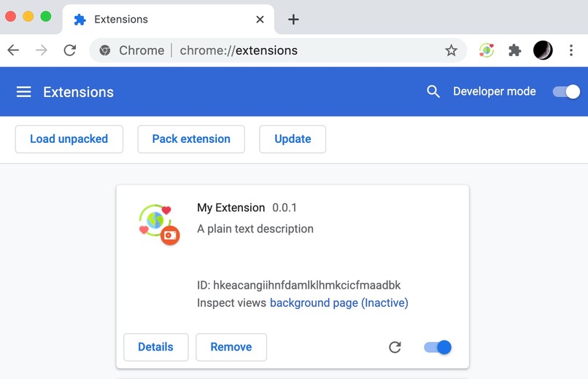This screenshot has height=379, width=588.
Task: Open a new tab with plus button
Action: tap(293, 19)
